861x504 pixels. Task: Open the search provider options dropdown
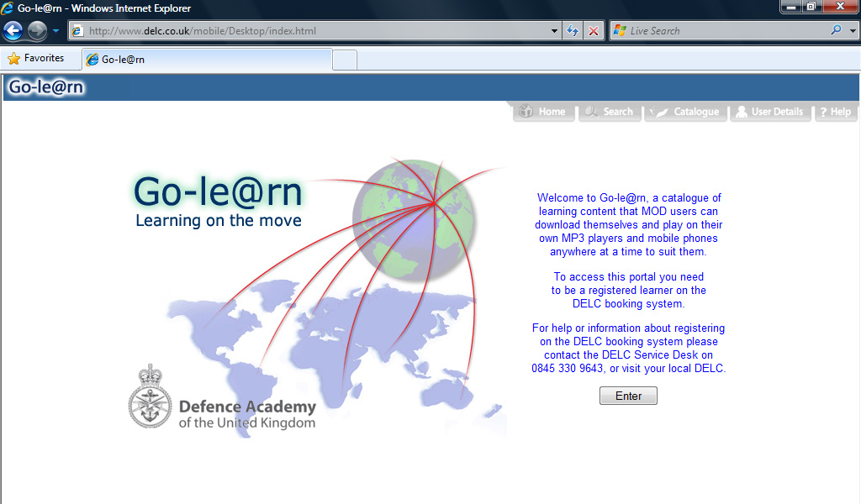coord(849,31)
